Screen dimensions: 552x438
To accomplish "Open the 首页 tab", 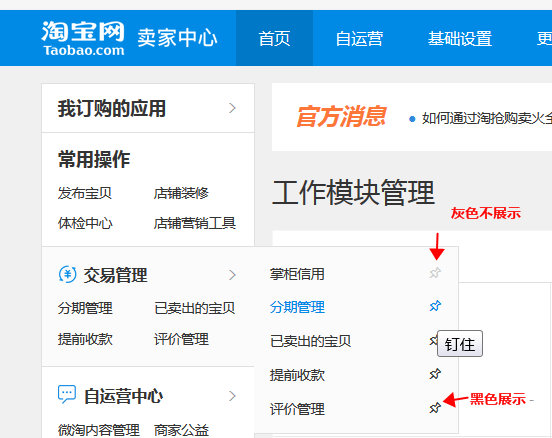I will (x=274, y=38).
